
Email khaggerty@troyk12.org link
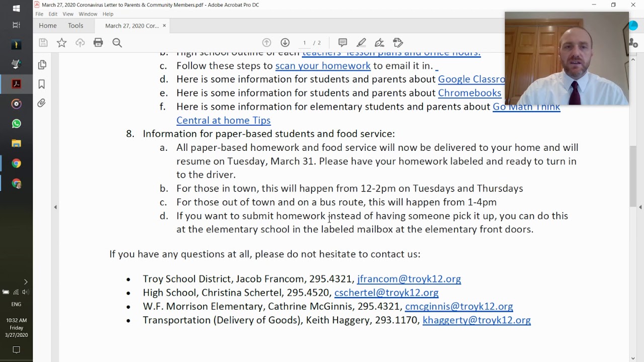[476, 320]
